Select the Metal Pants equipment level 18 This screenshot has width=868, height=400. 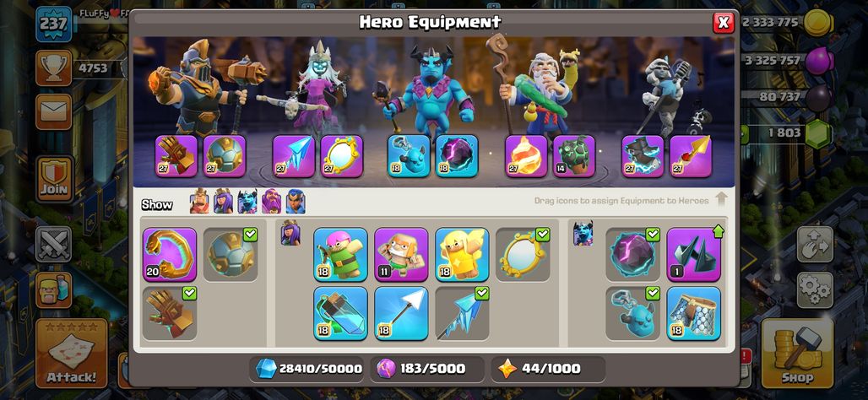tap(693, 313)
